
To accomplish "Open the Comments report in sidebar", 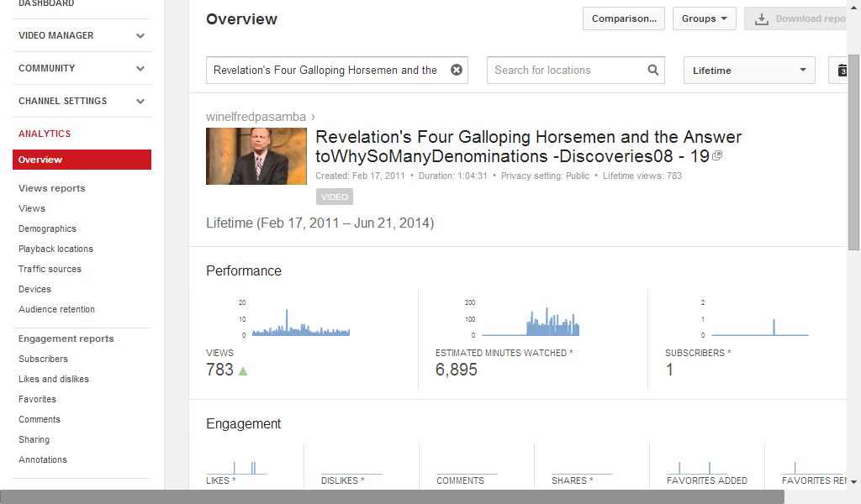I will pyautogui.click(x=40, y=419).
